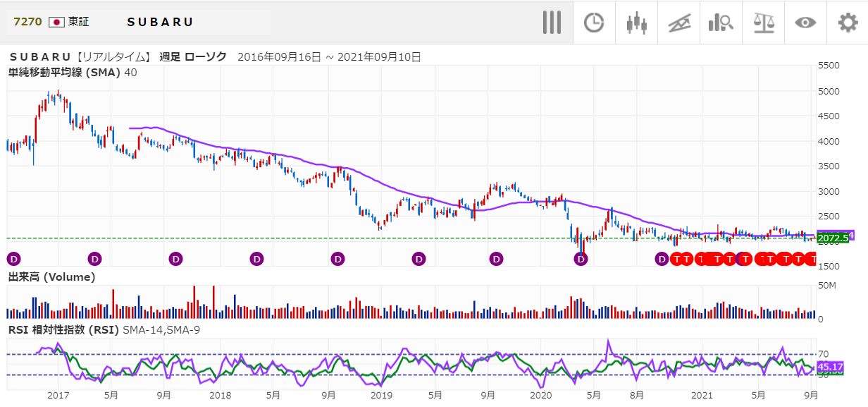868x407 pixels.
Task: Click stock code 7270
Action: [27, 22]
